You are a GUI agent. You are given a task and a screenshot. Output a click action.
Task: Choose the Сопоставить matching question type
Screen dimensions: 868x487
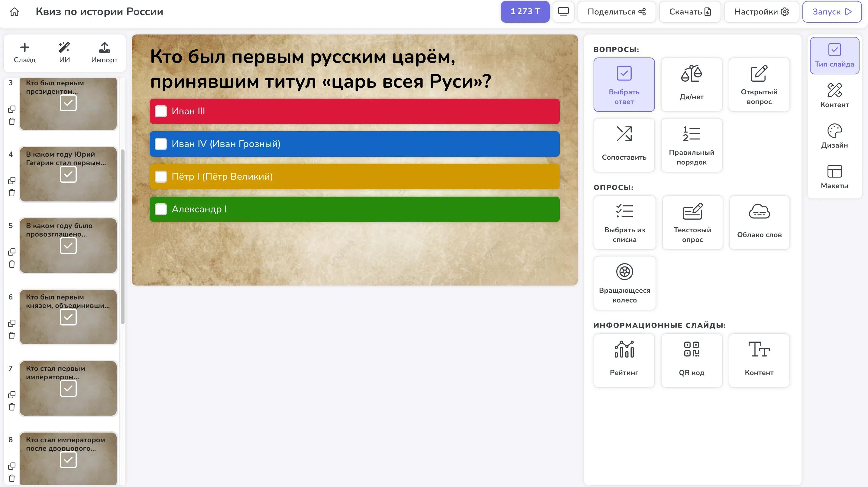[x=624, y=145]
